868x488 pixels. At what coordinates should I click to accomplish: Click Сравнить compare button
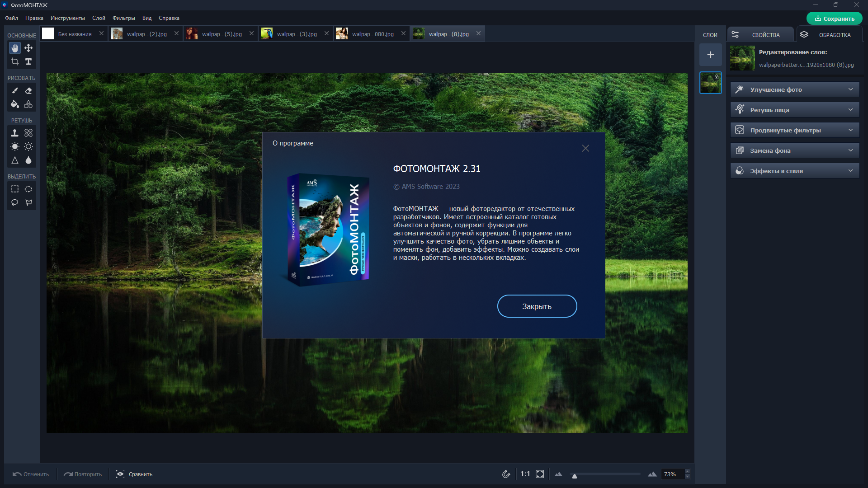tap(134, 474)
